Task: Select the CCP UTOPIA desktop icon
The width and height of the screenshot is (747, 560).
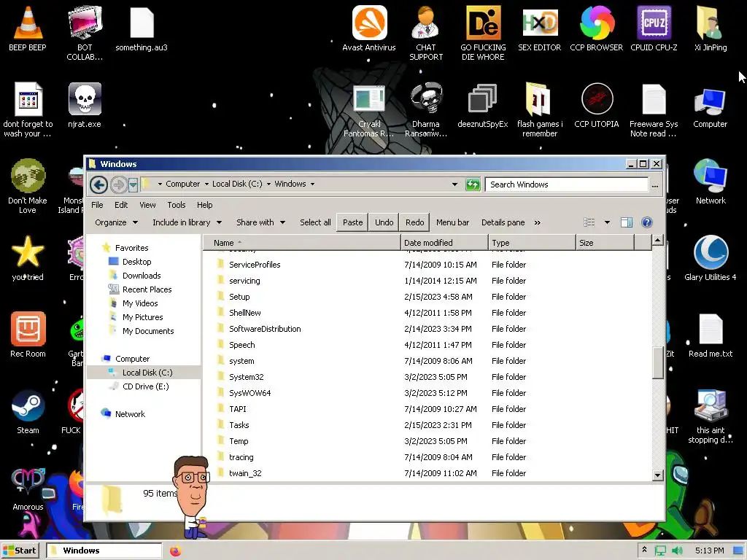Action: click(597, 105)
